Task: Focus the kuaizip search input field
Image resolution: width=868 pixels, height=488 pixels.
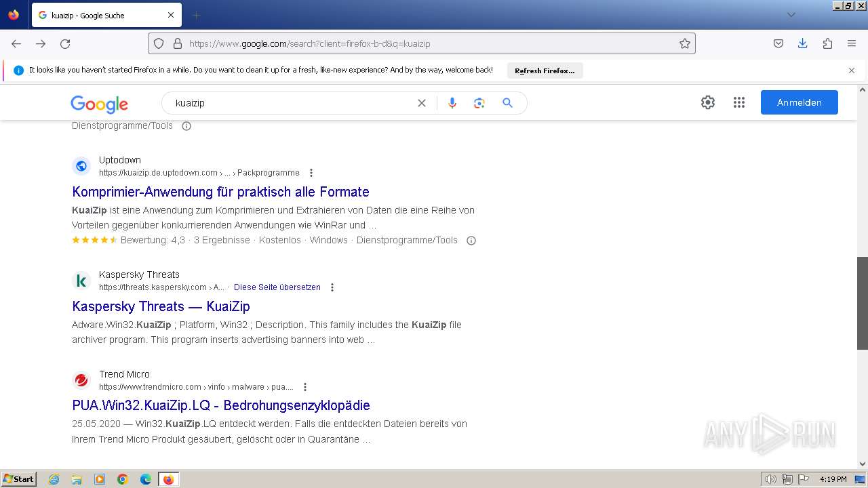Action: (292, 103)
